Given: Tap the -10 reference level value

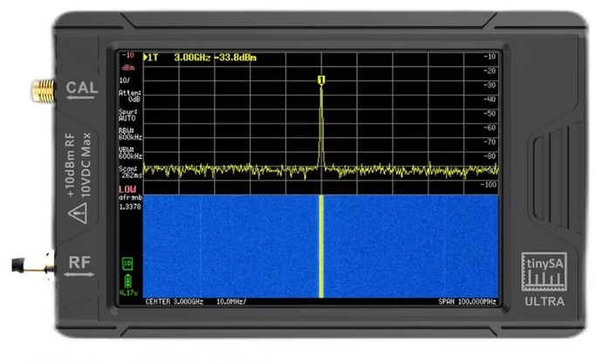Looking at the screenshot, I should pyautogui.click(x=127, y=57).
